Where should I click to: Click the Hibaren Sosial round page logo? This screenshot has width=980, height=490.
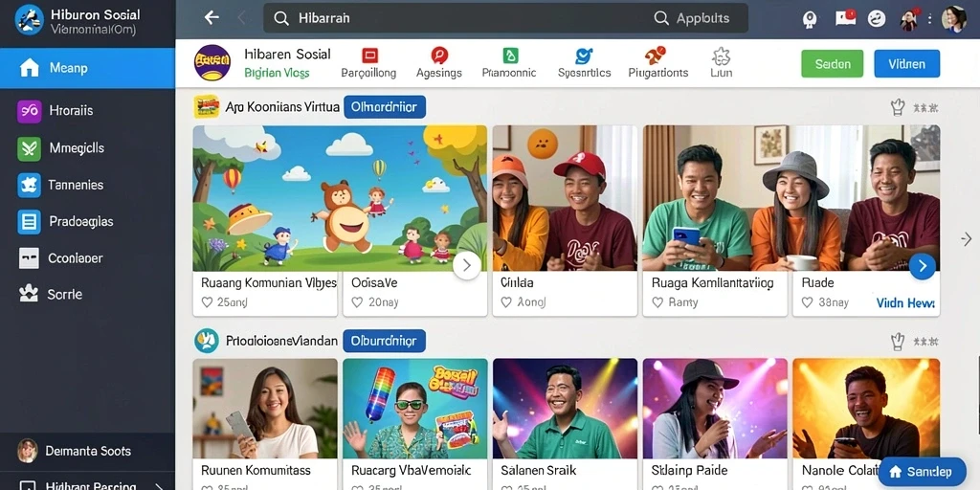212,63
